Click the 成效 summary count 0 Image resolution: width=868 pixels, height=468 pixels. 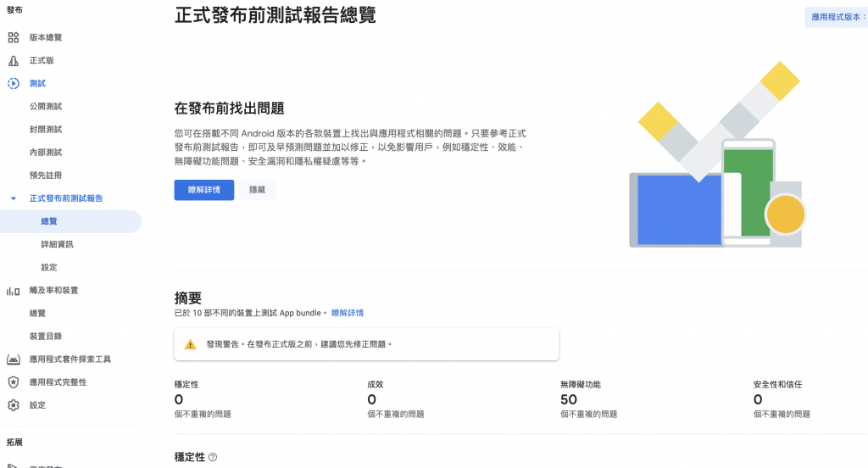coord(372,400)
